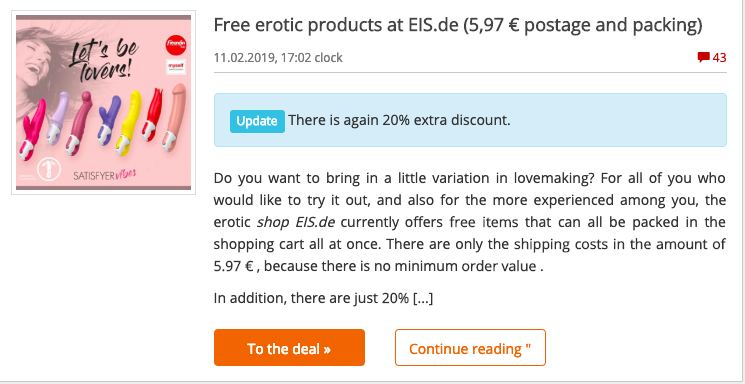The width and height of the screenshot is (745, 384).
Task: Click the "»" chevron on the deal button
Action: coord(327,349)
